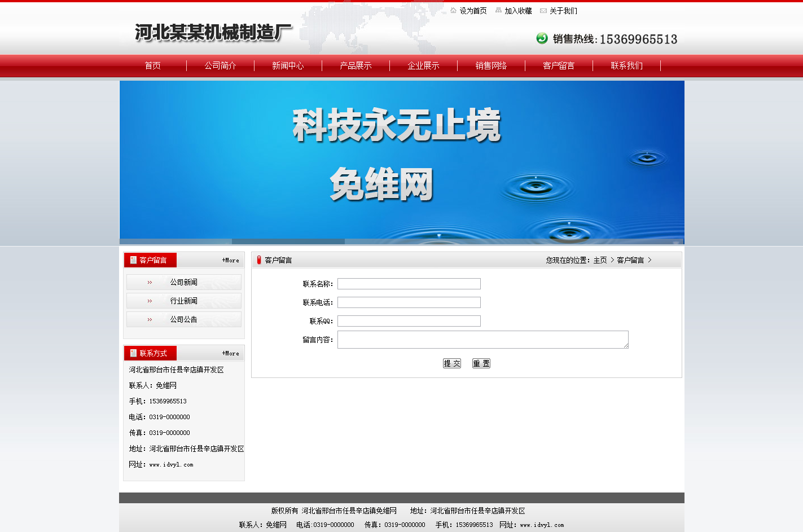The image size is (803, 532).
Task: Expand +More in the 客户留言 panel
Action: pos(230,260)
